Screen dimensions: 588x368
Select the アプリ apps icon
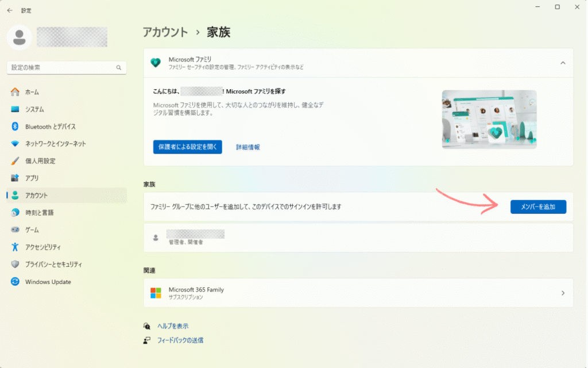click(15, 178)
